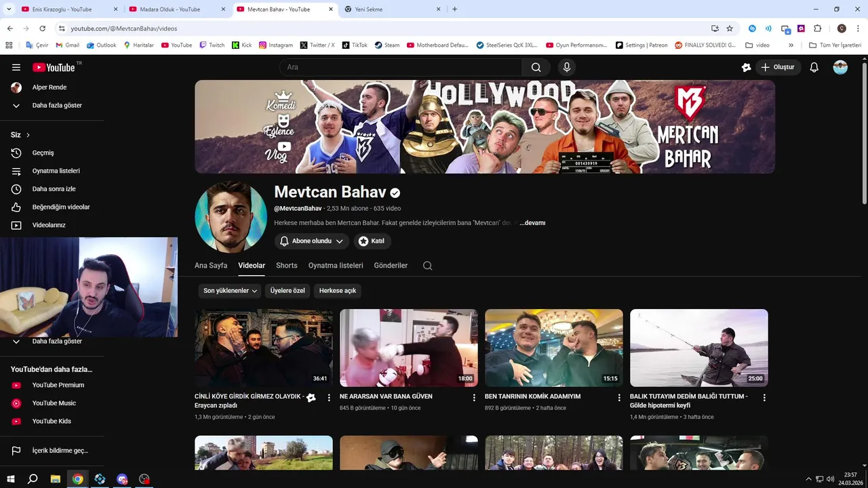
Task: Open the Steam bookmark
Action: 387,45
